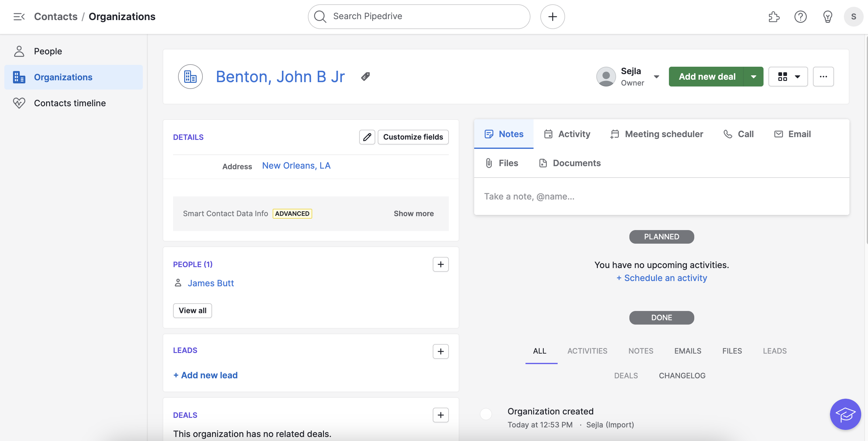This screenshot has height=441, width=868.
Task: Open the Files tab
Action: [501, 163]
